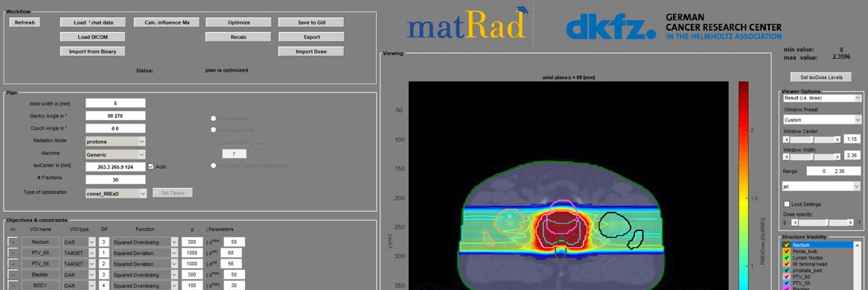
Task: Enable the Lock Settings checkbox
Action: pyautogui.click(x=787, y=204)
